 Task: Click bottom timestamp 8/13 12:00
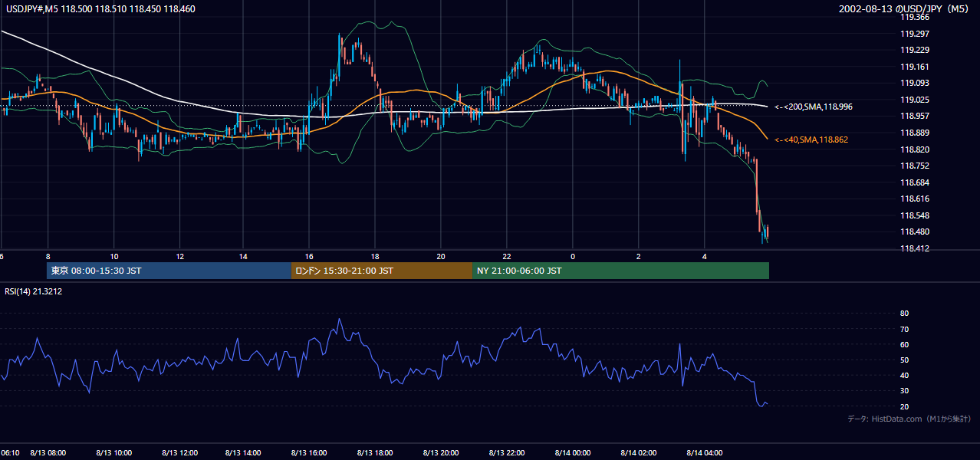179,452
